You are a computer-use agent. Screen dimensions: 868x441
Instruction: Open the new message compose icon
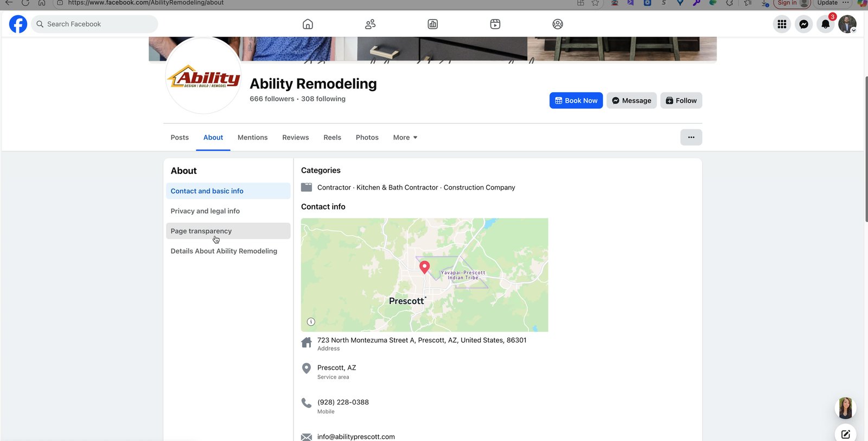point(846,434)
